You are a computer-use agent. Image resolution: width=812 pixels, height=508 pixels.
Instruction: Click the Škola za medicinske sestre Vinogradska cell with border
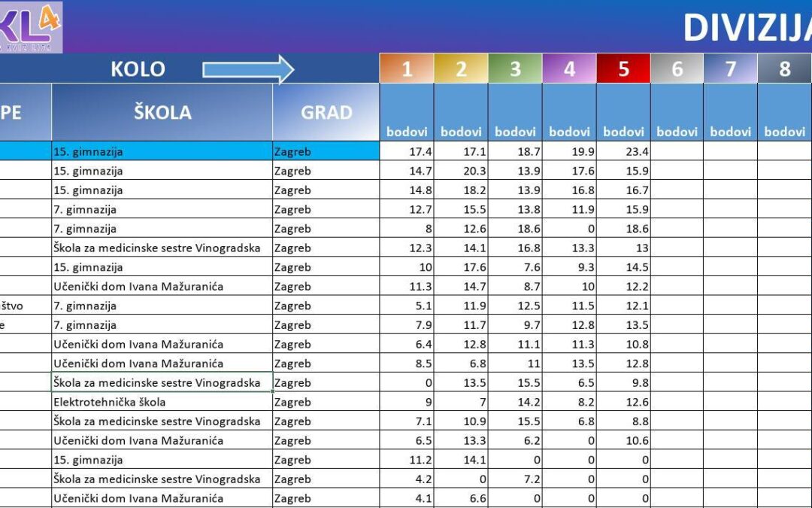158,382
